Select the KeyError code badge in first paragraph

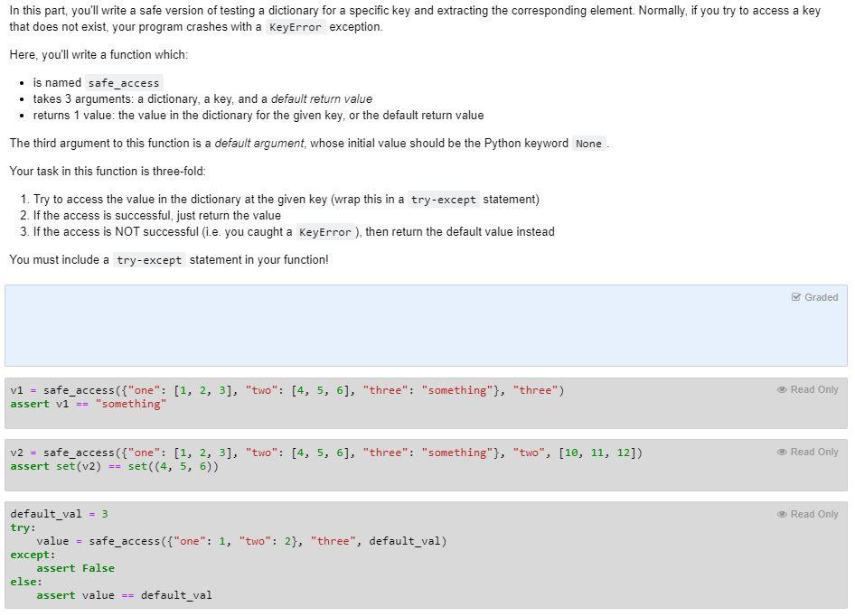(x=296, y=27)
